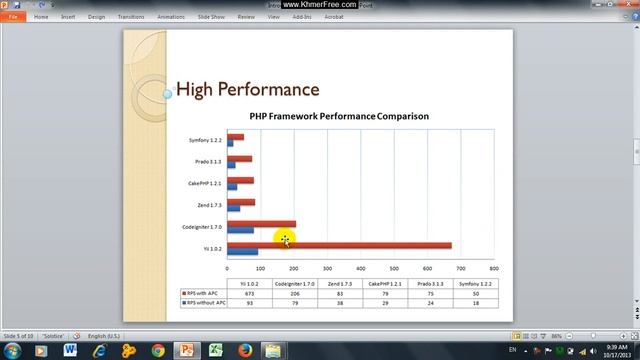Viewport: 640px width, 360px height.
Task: Select chart title PHP Framework Performance Comparison
Action: tap(339, 116)
